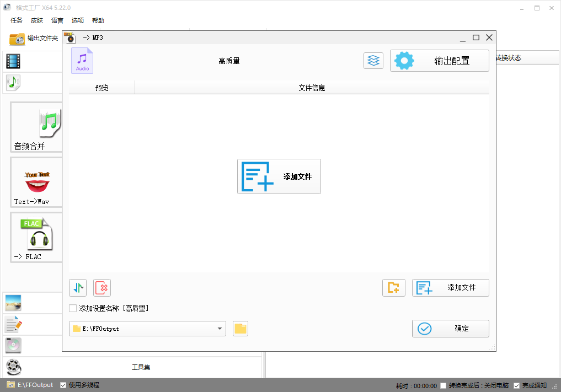Click the status bar output folder icon
561x392 pixels.
click(x=10, y=385)
